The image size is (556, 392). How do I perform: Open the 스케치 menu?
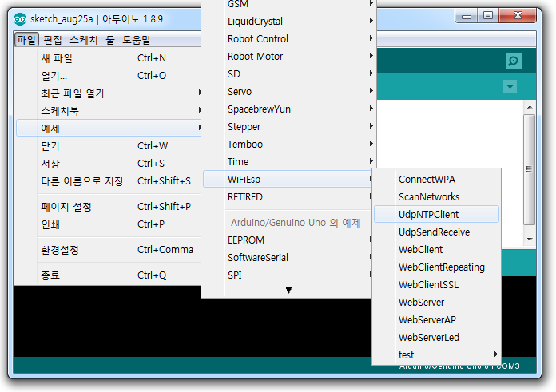pos(83,40)
